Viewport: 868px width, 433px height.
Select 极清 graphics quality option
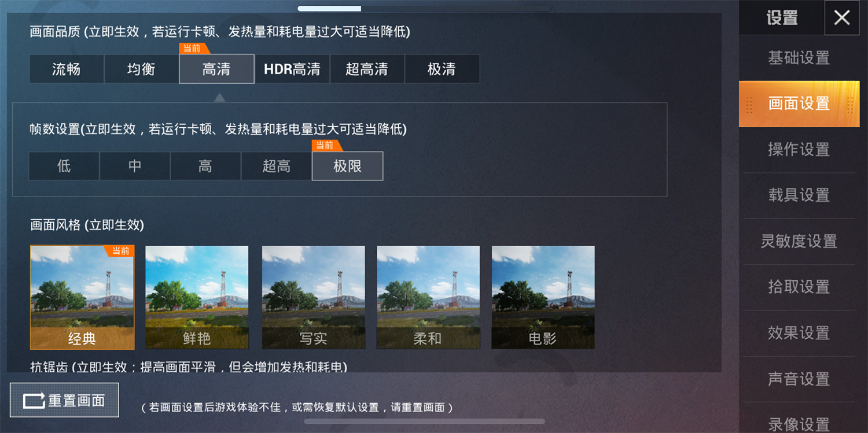442,69
